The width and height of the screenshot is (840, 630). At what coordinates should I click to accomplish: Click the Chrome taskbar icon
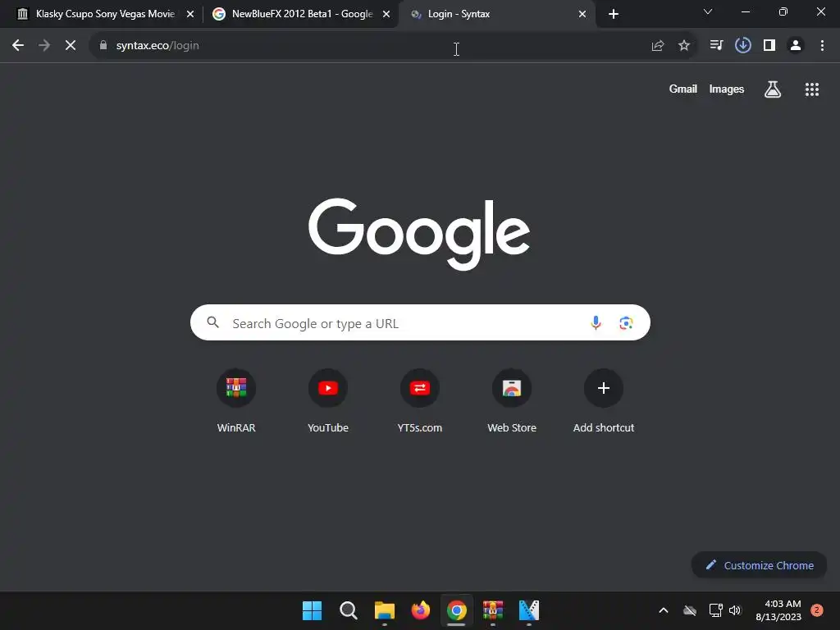tap(456, 610)
